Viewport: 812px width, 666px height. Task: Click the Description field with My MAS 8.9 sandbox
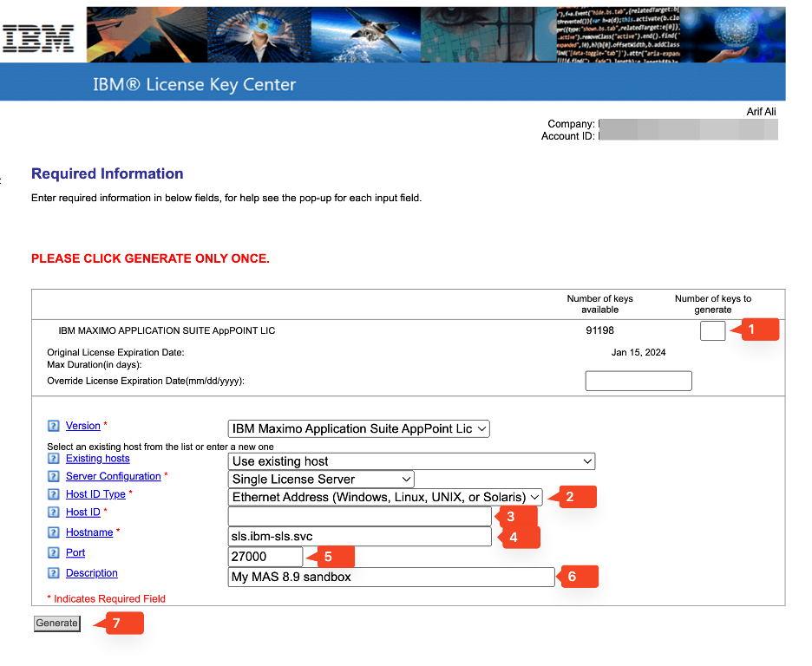pyautogui.click(x=391, y=577)
